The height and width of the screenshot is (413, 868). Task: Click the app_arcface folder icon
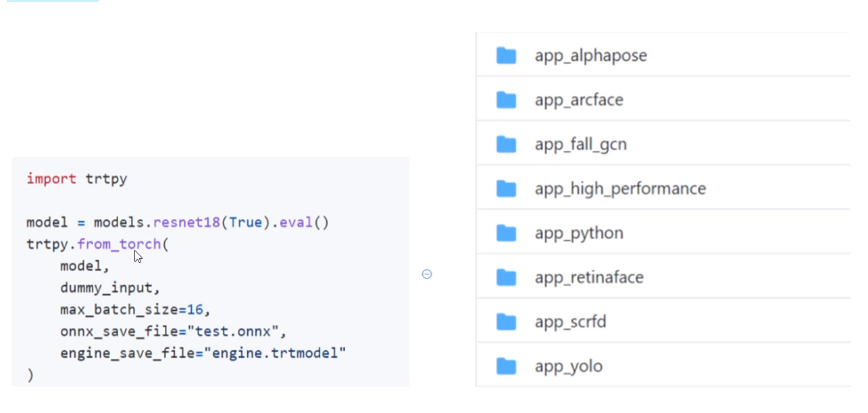tap(506, 100)
